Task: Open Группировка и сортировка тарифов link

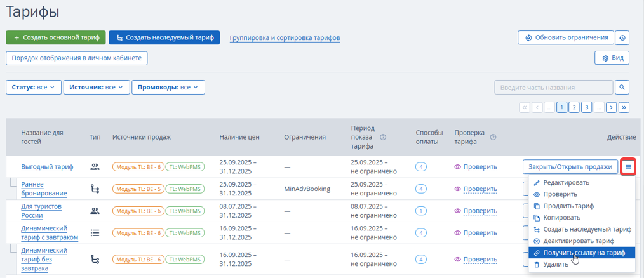Action: pyautogui.click(x=285, y=38)
